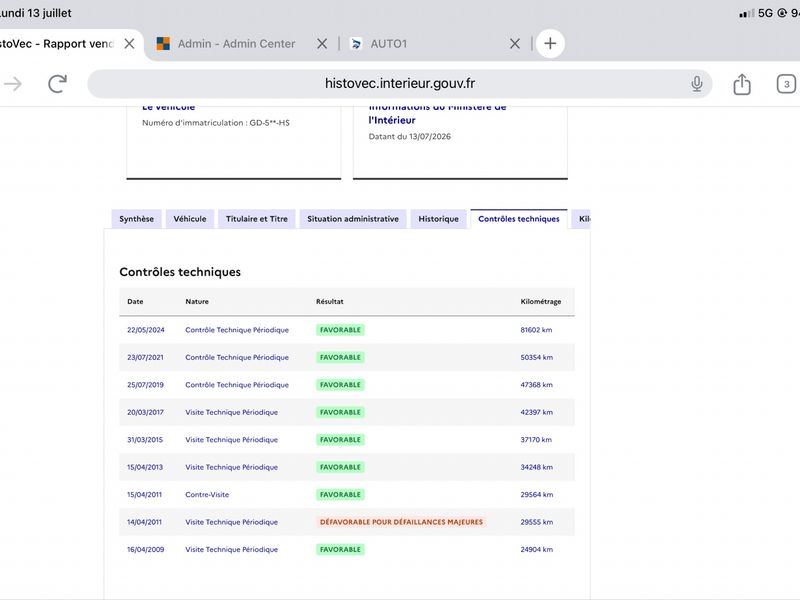
Task: Click the 81602 km mileage value
Action: coord(536,330)
